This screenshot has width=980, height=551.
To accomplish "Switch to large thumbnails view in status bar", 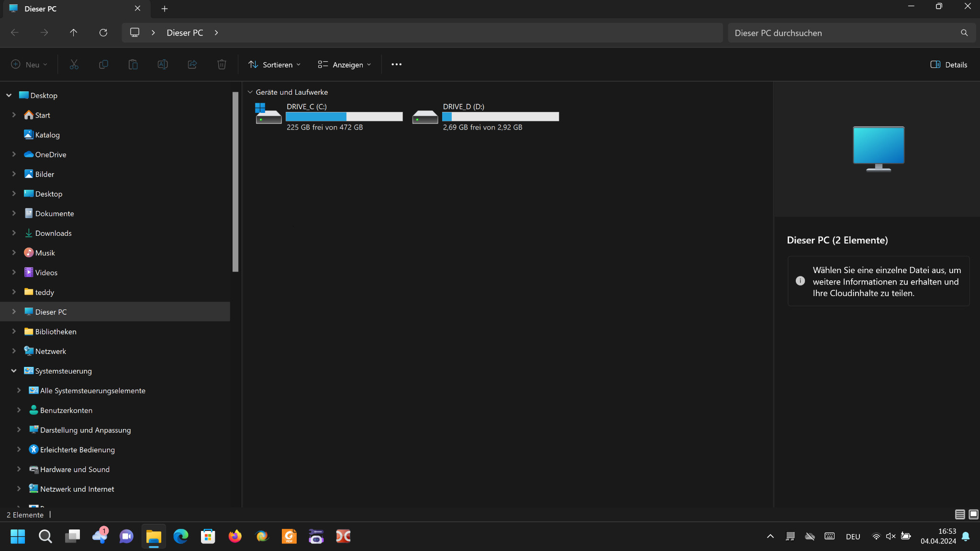I will coord(973,514).
